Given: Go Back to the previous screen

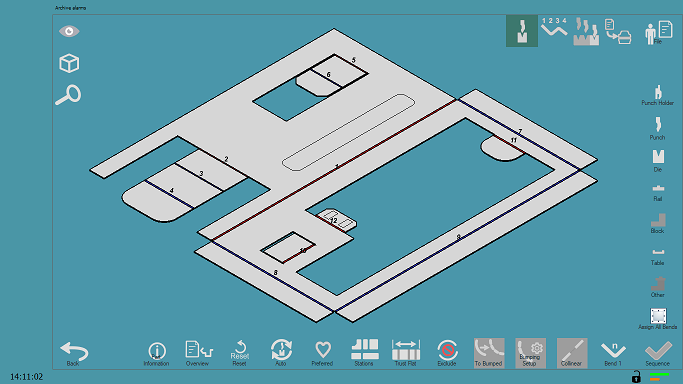Looking at the screenshot, I should 74,354.
